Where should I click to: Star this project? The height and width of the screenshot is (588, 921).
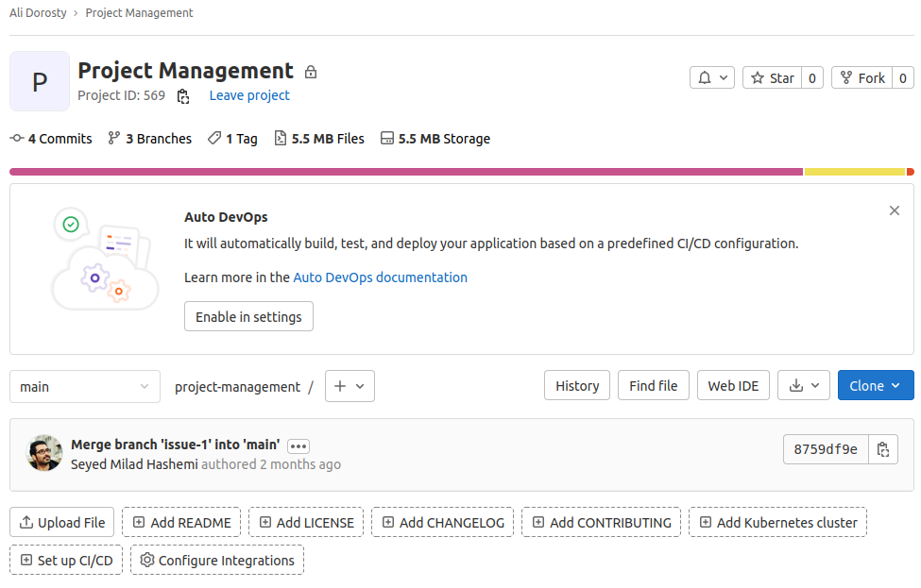pyautogui.click(x=773, y=78)
